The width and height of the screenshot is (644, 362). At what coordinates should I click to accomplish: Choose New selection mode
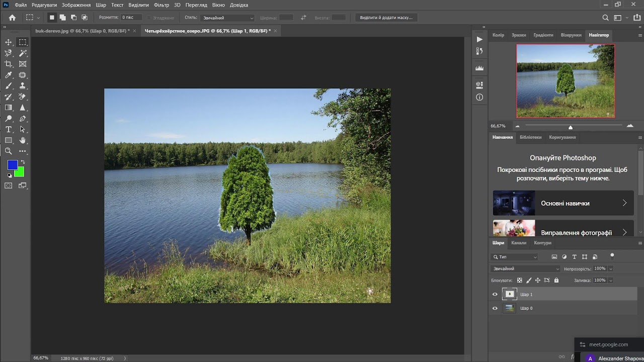point(51,17)
